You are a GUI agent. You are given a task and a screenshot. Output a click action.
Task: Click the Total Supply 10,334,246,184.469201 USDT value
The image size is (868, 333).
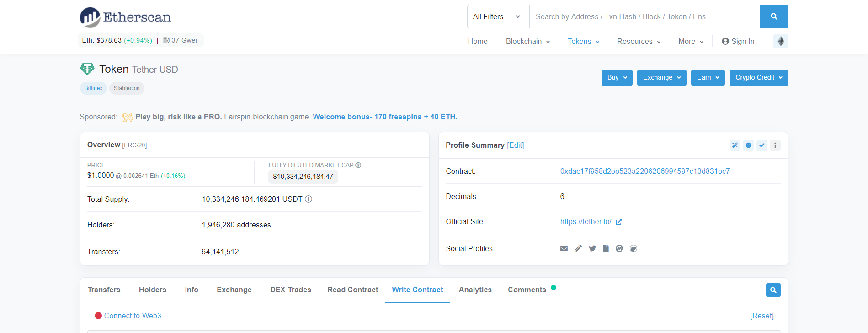click(x=252, y=199)
